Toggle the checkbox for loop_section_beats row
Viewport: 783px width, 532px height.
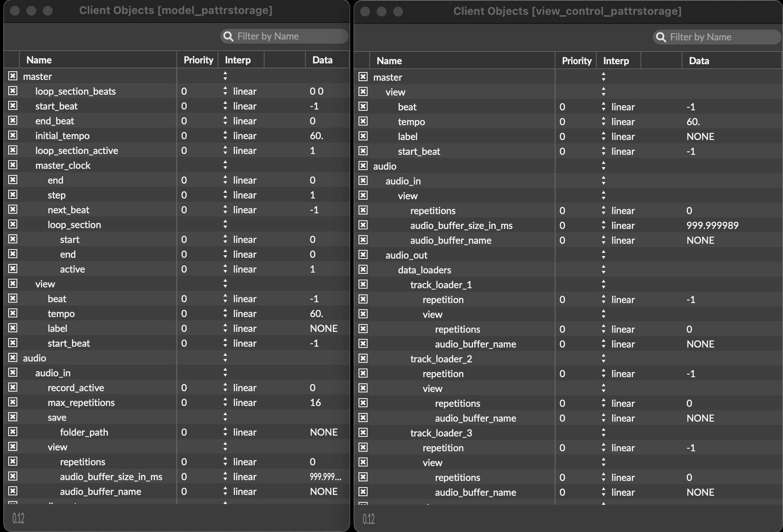pos(13,91)
